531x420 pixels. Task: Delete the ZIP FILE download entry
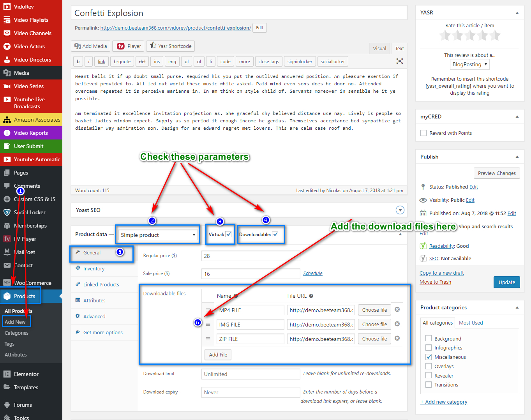[x=397, y=338]
